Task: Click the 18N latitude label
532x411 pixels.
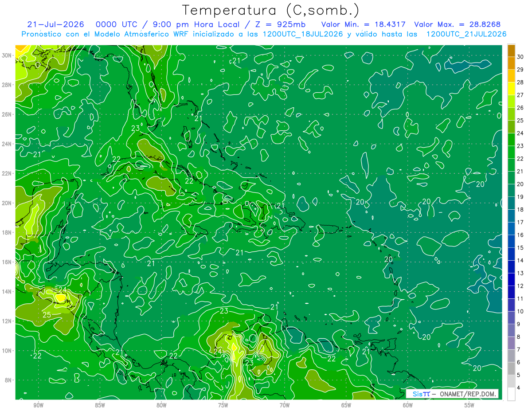Action: pos(7,233)
